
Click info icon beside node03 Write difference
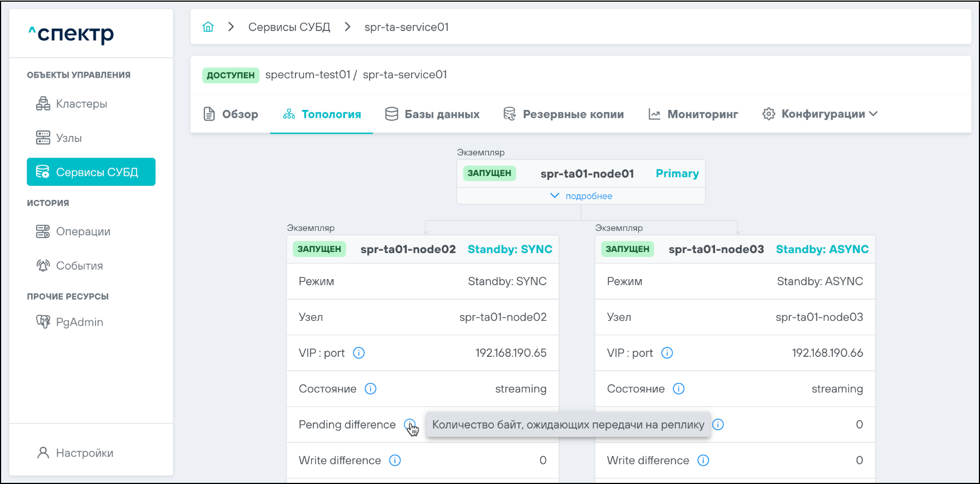click(703, 460)
